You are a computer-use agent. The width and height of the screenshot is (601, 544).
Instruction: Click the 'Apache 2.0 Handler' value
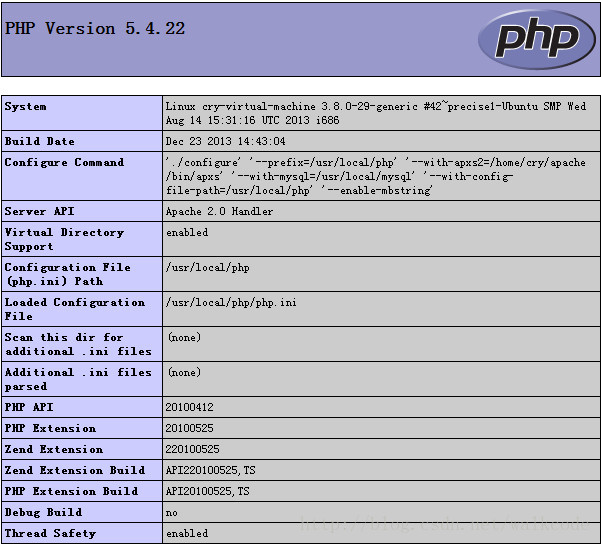(x=219, y=211)
